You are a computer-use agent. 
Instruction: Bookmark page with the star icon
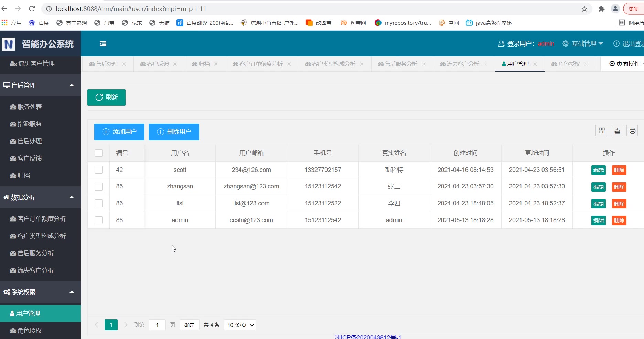click(x=584, y=9)
